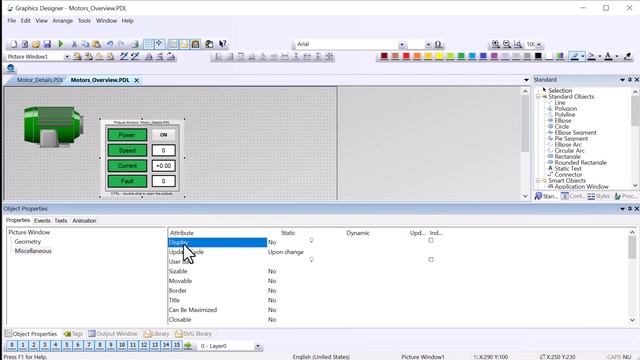Click the green Power button in picture window
The image size is (640, 360).
pyautogui.click(x=127, y=135)
